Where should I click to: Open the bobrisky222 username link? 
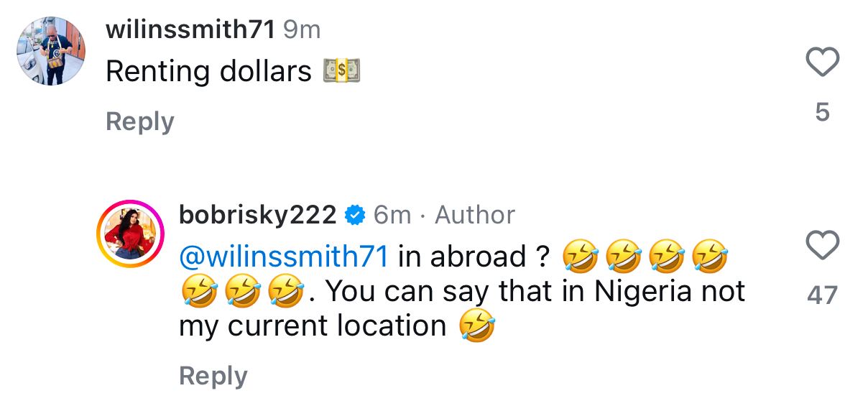[257, 215]
